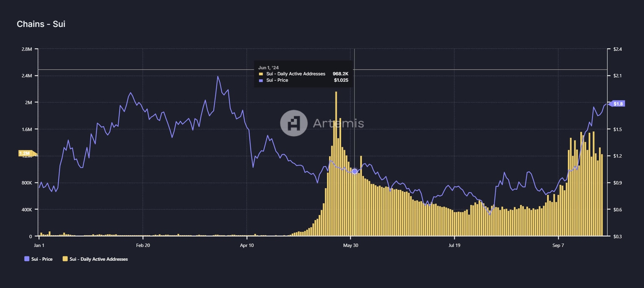Viewport: 644px width, 288px height.
Task: Expand the Sui - Price tooltip row
Action: pos(277,80)
